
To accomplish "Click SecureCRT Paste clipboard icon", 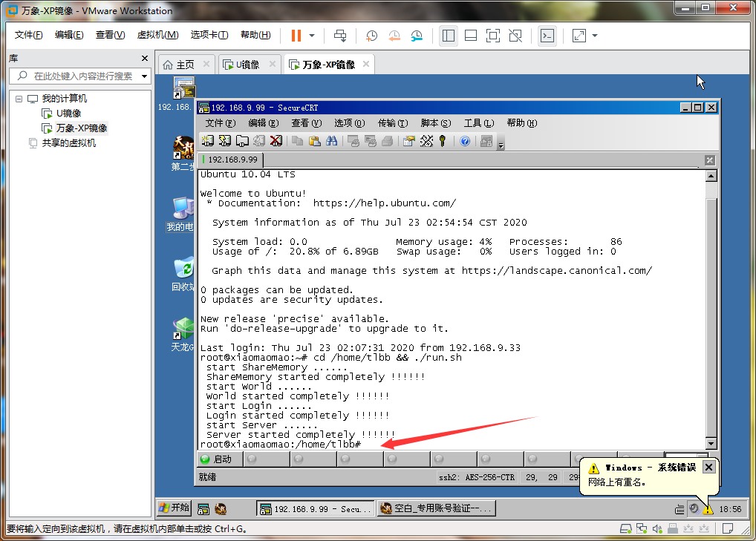I will [x=314, y=141].
